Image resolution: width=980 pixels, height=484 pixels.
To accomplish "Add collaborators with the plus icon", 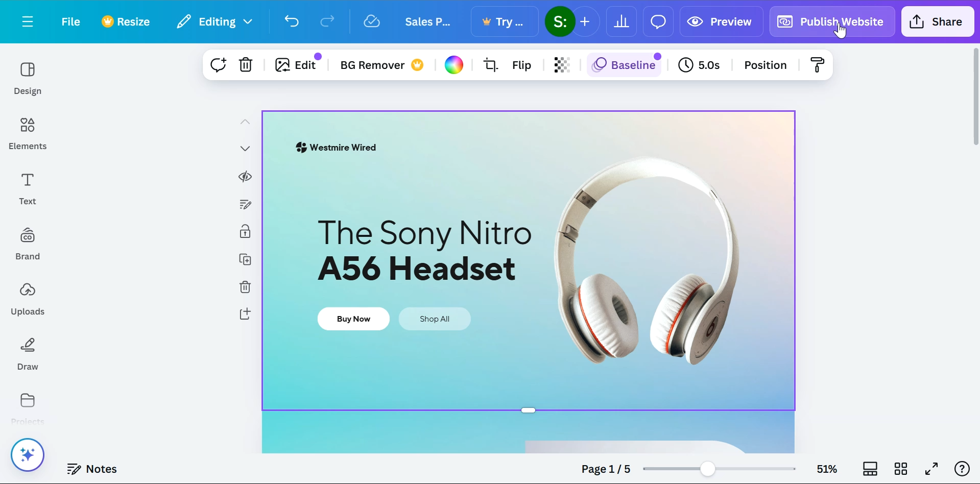I will [x=586, y=21].
